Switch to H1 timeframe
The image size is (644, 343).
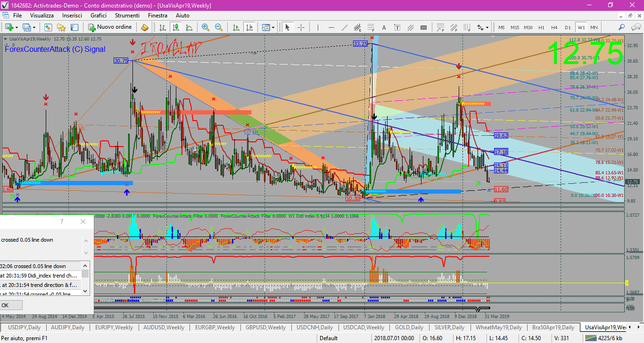[x=541, y=27]
